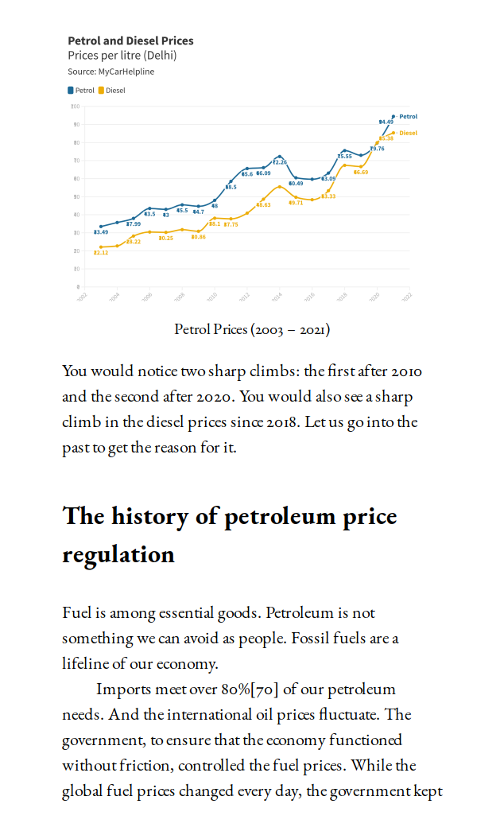Select the Petrol Prices (2003 – 2021) caption
This screenshot has width=504, height=835.
tap(252, 328)
